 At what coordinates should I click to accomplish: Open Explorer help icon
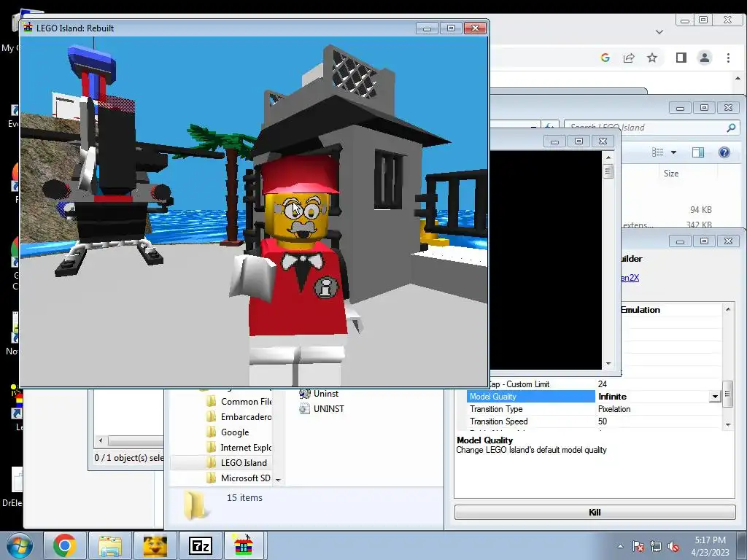pos(724,152)
